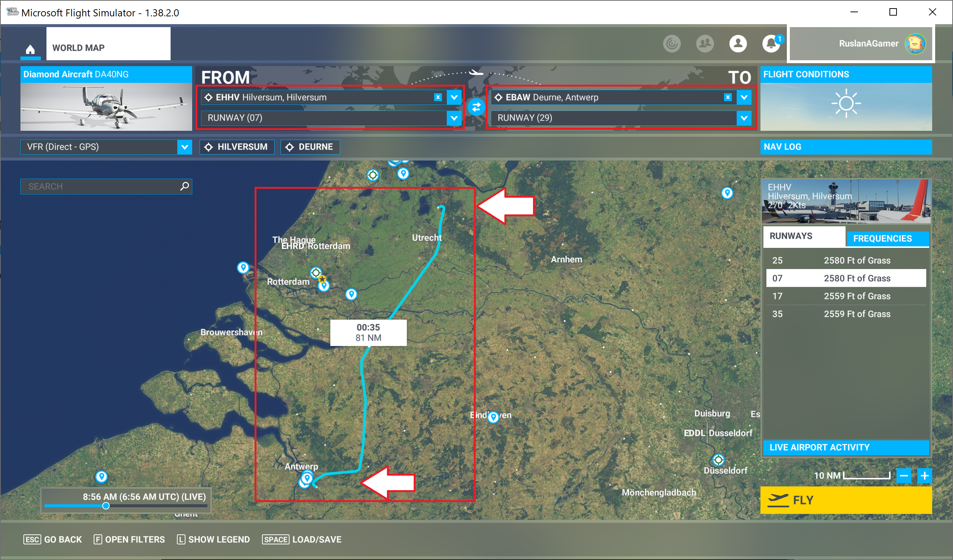
Task: Select the Eindhoven airport pin
Action: pos(493,417)
